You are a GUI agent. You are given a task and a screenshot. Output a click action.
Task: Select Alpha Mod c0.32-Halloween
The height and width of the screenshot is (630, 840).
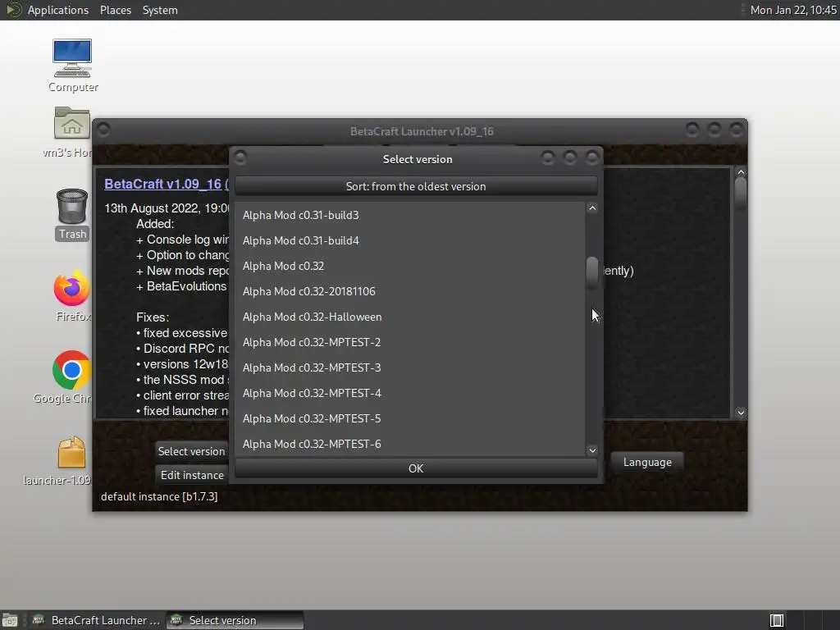[x=410, y=317]
